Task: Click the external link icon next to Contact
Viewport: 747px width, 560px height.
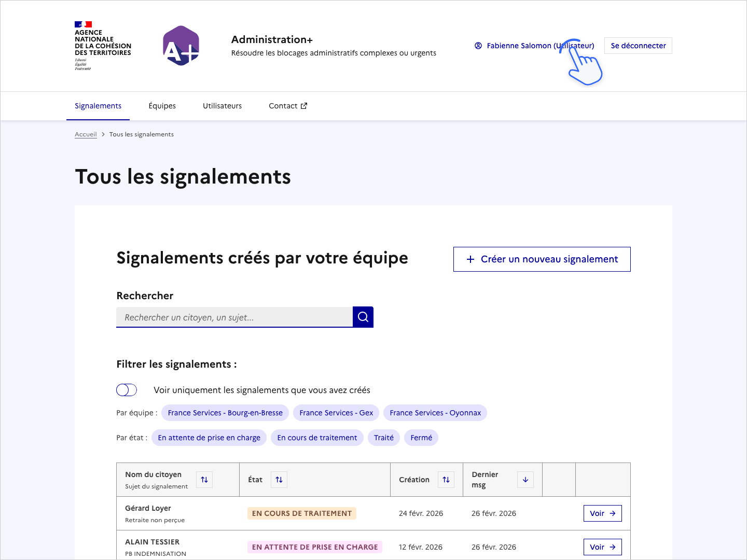Action: pyautogui.click(x=303, y=105)
